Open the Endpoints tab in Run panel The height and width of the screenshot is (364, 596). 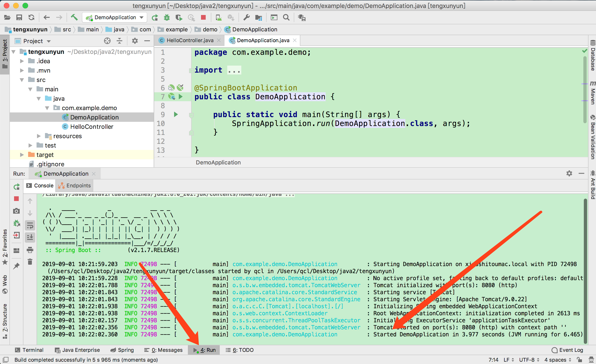click(x=74, y=186)
